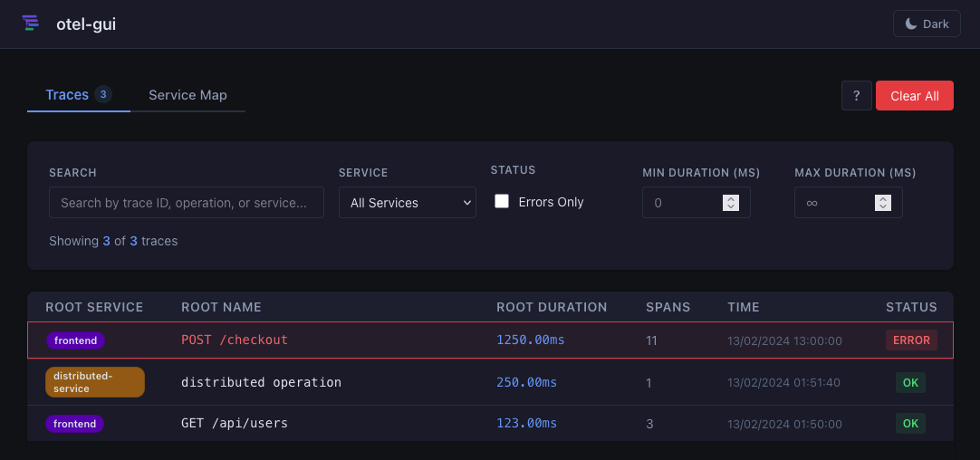Click the Status column header
980x460 pixels.
[911, 307]
